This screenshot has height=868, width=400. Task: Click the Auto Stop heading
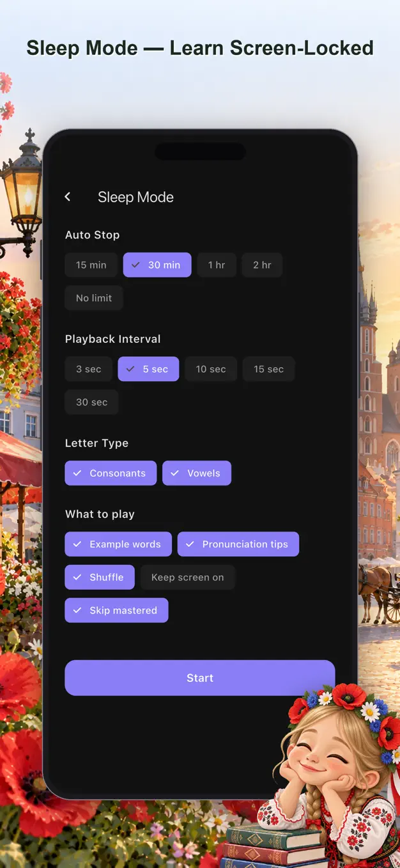click(x=93, y=235)
